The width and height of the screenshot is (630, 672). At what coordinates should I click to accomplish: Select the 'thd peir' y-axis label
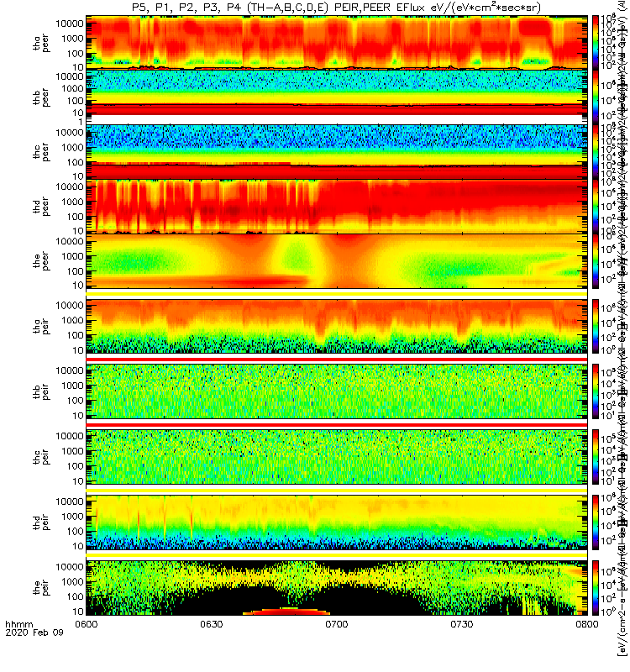coord(41,522)
